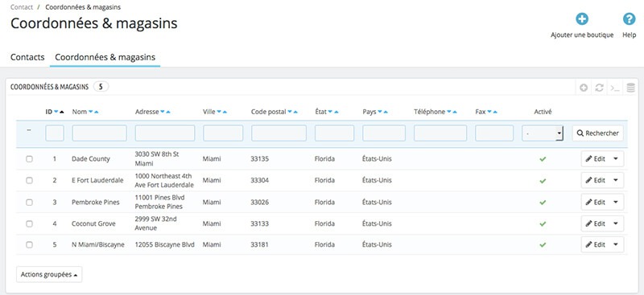
Task: Edit the N Miami/Biscayne store
Action: (596, 244)
